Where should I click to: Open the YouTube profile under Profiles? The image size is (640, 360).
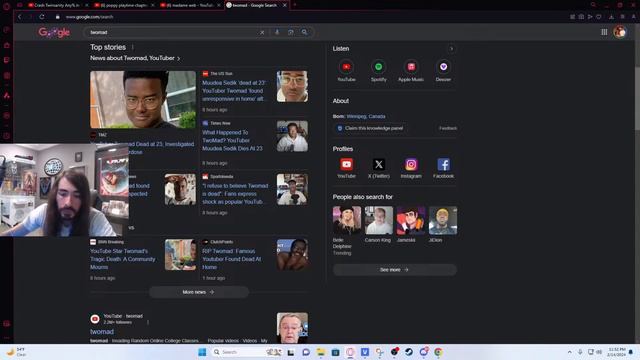[346, 164]
